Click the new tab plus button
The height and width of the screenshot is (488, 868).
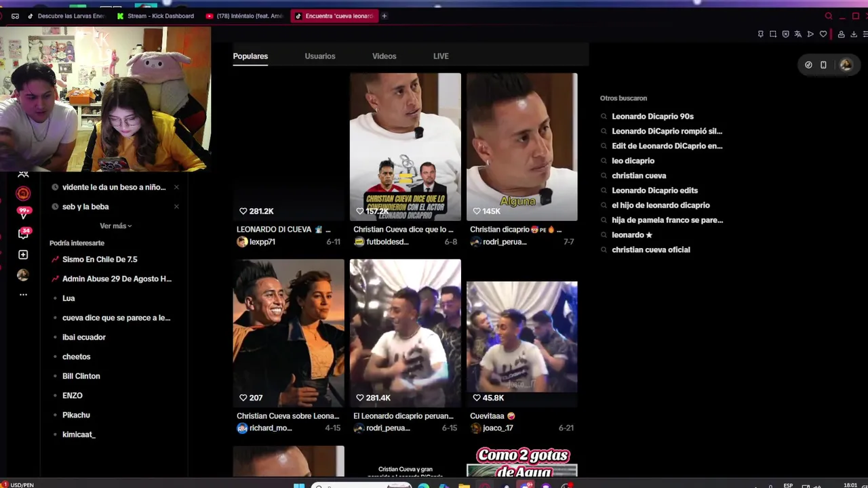coord(384,16)
